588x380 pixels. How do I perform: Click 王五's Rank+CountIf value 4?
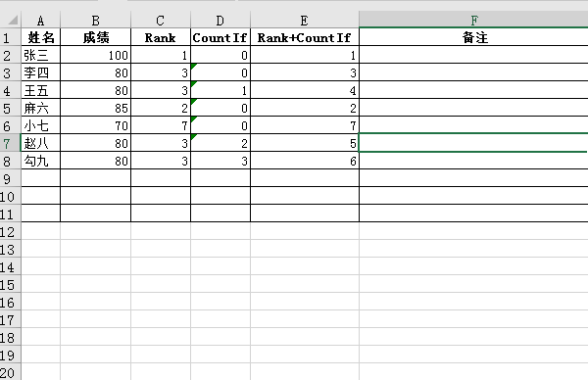pyautogui.click(x=305, y=90)
